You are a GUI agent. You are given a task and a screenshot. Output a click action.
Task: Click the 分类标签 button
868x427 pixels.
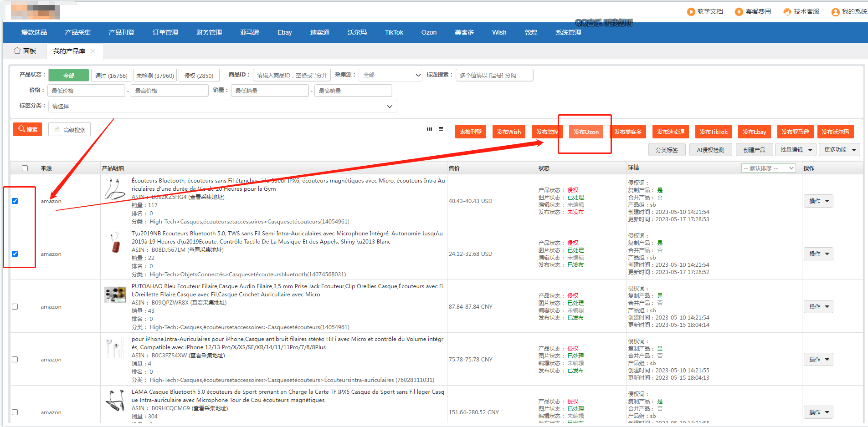pos(667,150)
